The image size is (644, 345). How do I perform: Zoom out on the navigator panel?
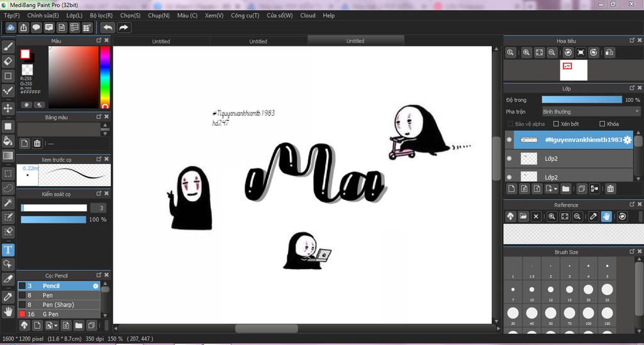pos(552,53)
